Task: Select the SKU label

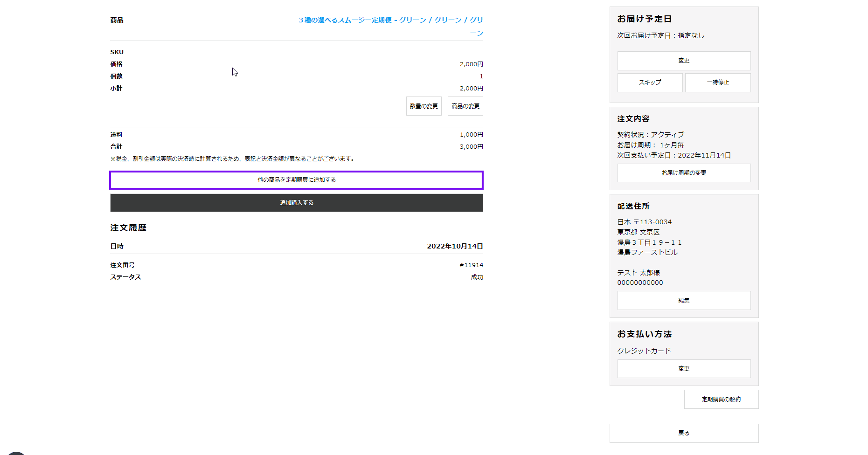Action: (x=117, y=52)
